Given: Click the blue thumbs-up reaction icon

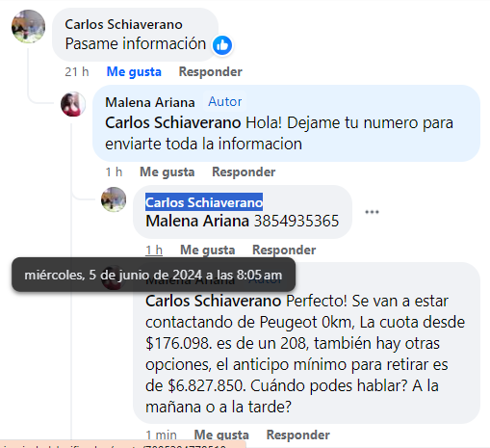Looking at the screenshot, I should [x=222, y=45].
